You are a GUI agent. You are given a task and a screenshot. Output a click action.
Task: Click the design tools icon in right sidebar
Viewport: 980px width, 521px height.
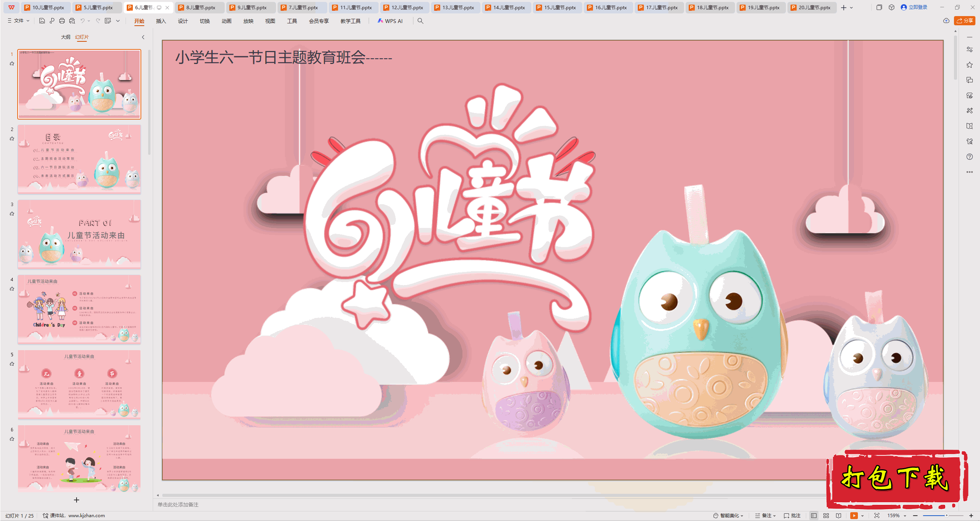click(970, 111)
